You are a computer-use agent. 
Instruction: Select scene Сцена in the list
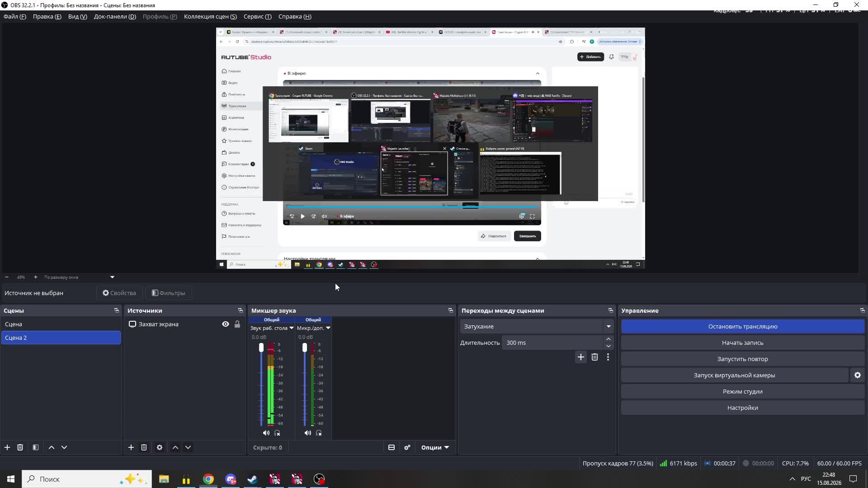click(x=61, y=324)
